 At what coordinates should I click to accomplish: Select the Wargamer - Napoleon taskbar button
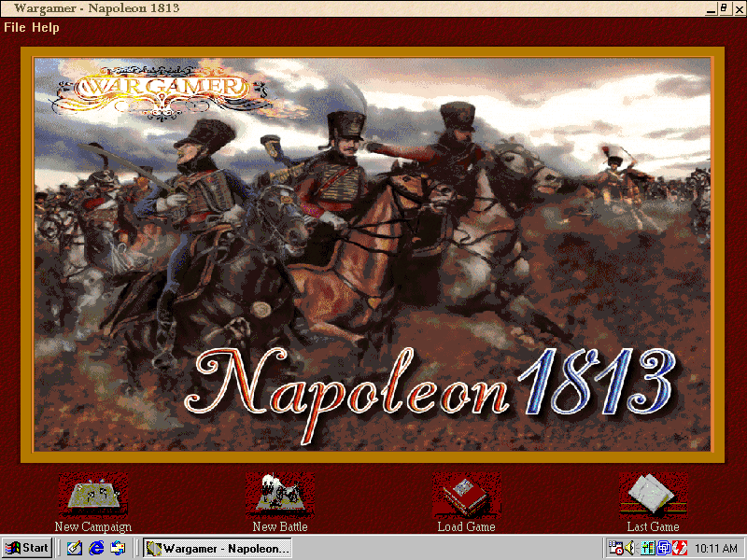[x=218, y=548]
